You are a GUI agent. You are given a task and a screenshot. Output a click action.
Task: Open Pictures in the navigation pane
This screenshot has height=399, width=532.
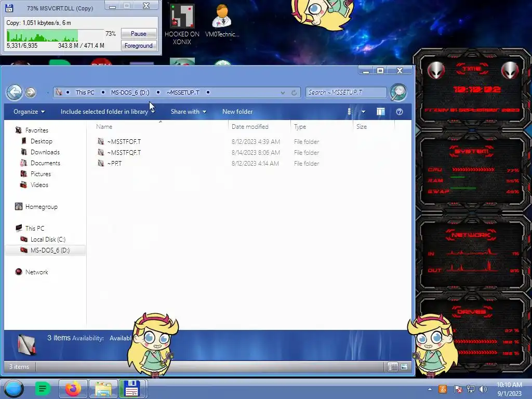[41, 174]
